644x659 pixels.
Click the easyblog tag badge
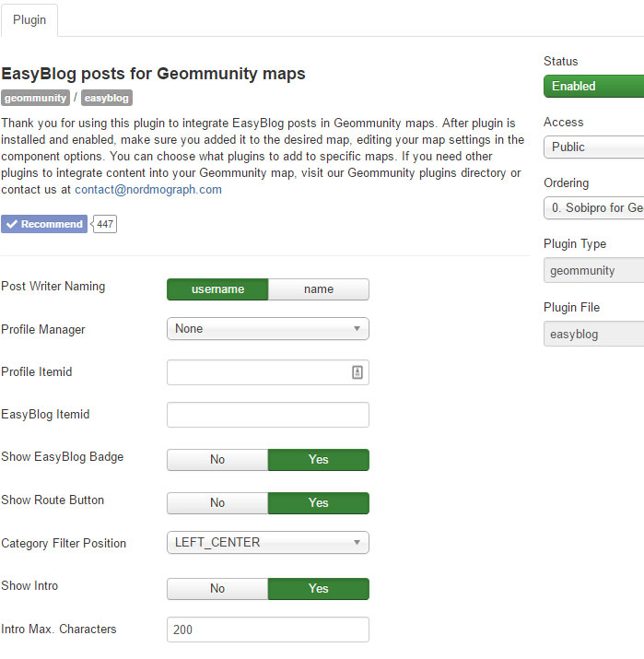[x=107, y=98]
